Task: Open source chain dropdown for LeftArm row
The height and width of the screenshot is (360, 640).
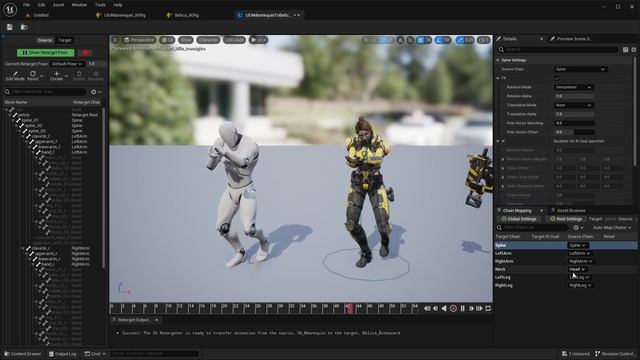Action: coord(580,253)
